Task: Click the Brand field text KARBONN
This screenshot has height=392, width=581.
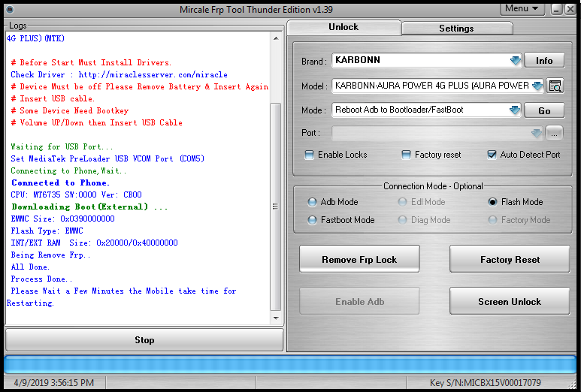Action: click(358, 60)
